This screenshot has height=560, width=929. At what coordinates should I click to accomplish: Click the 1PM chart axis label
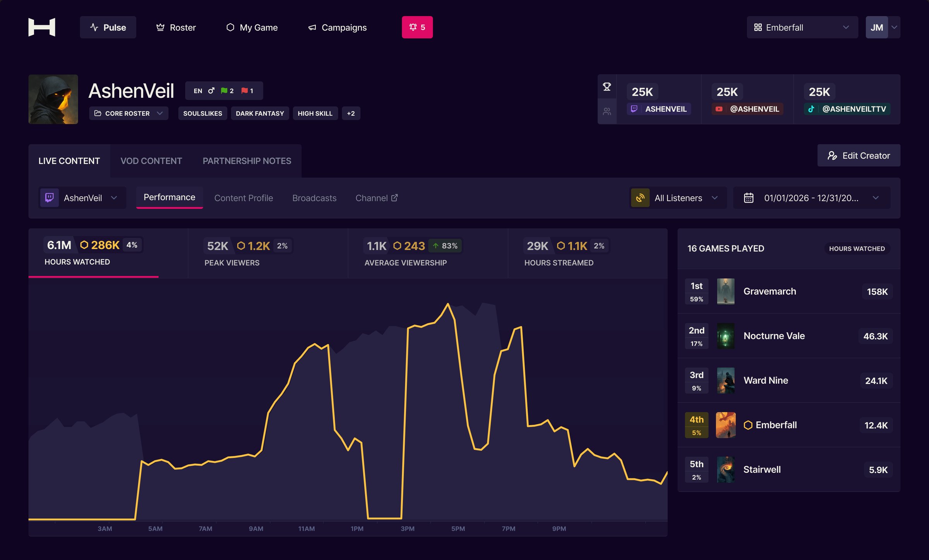[x=357, y=529]
